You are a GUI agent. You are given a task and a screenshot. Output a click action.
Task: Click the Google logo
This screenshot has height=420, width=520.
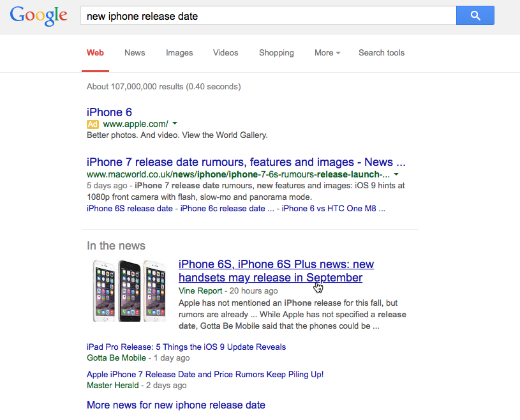tap(38, 16)
